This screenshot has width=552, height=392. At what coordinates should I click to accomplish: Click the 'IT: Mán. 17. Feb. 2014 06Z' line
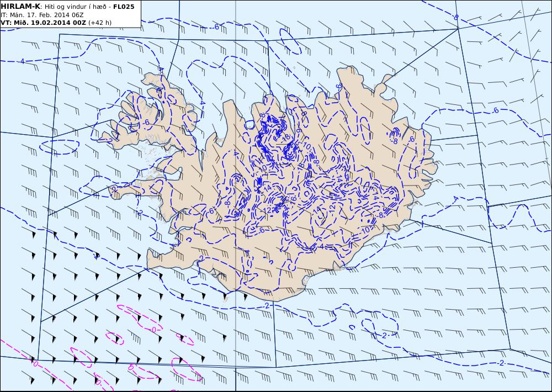coord(42,15)
